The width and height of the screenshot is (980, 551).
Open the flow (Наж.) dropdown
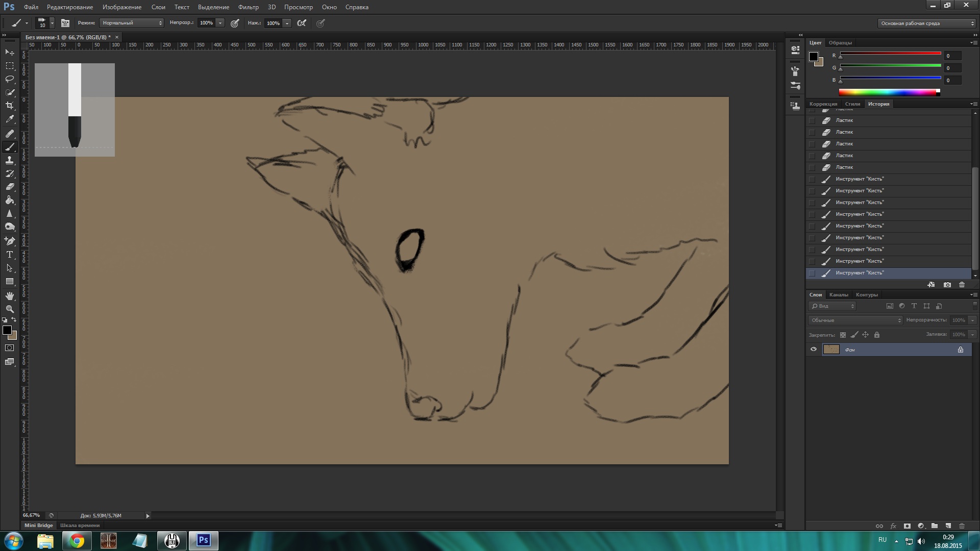pyautogui.click(x=287, y=23)
